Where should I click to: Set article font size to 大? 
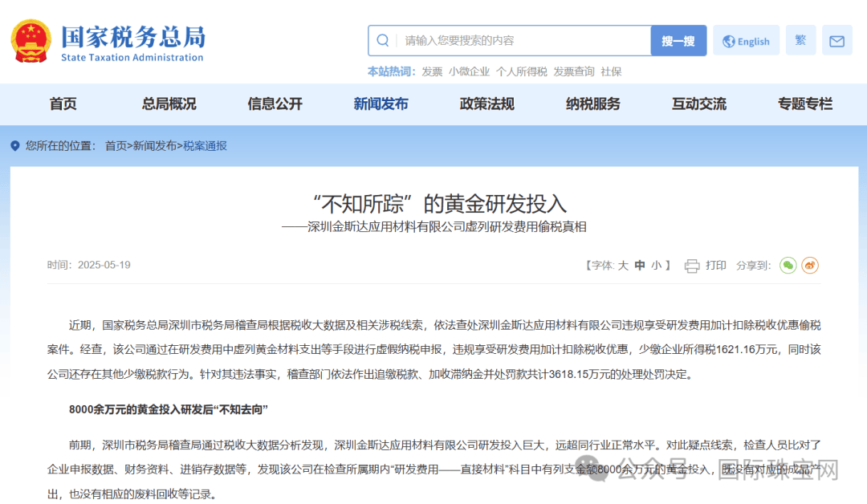[623, 266]
